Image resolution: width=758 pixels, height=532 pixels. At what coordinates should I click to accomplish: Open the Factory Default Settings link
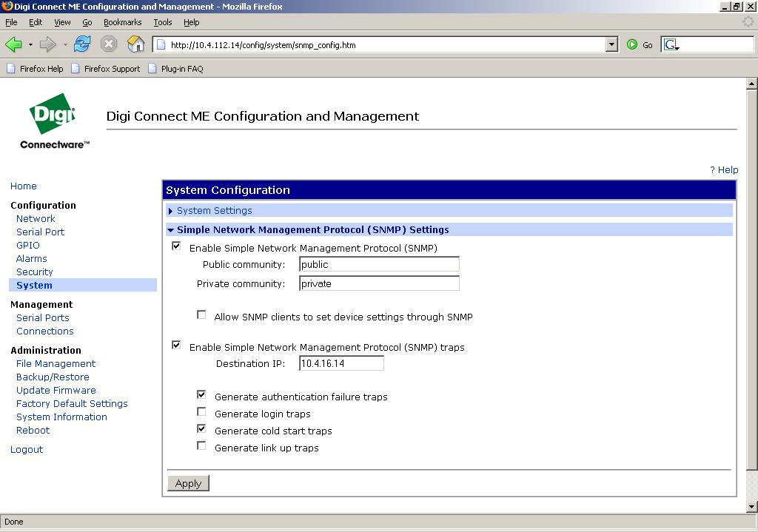pyautogui.click(x=72, y=404)
